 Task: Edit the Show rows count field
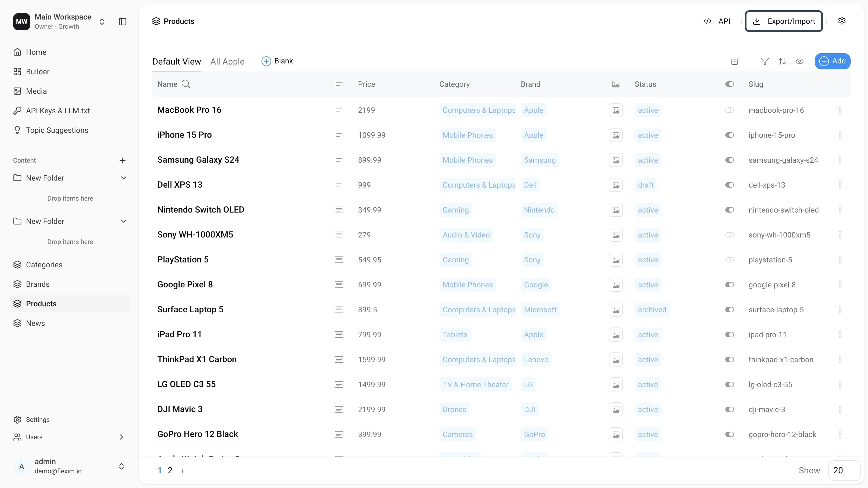[x=844, y=470]
